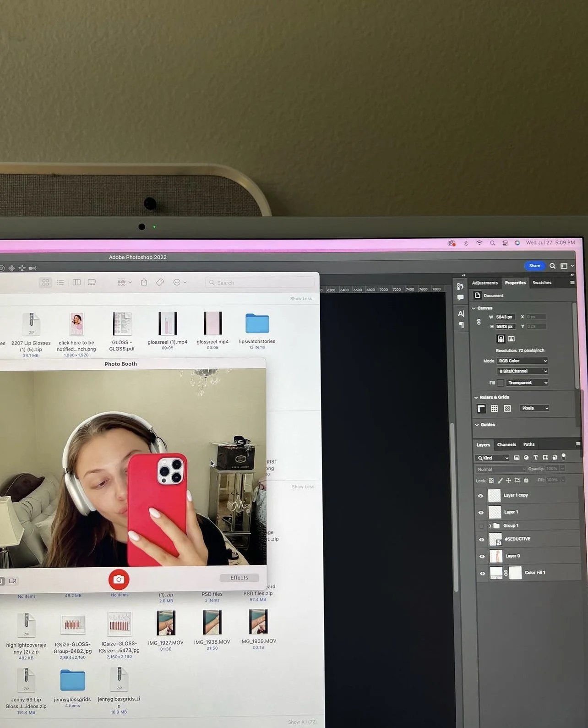Hide the Layer 1 copy layer
The height and width of the screenshot is (728, 588).
click(481, 496)
